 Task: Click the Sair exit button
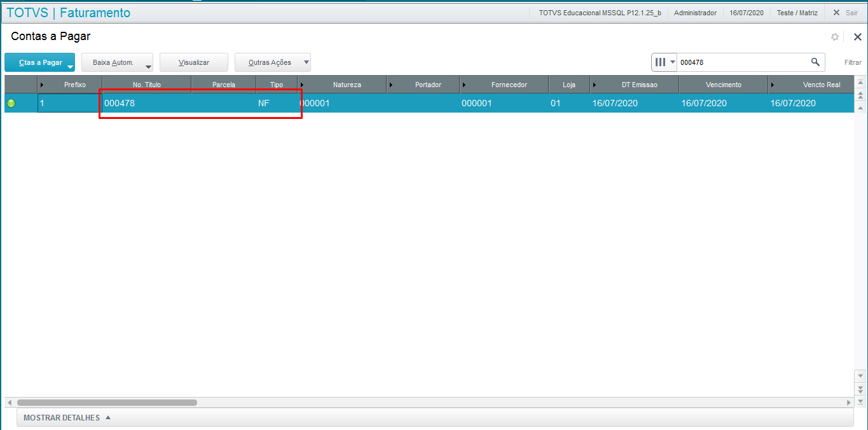pos(845,13)
